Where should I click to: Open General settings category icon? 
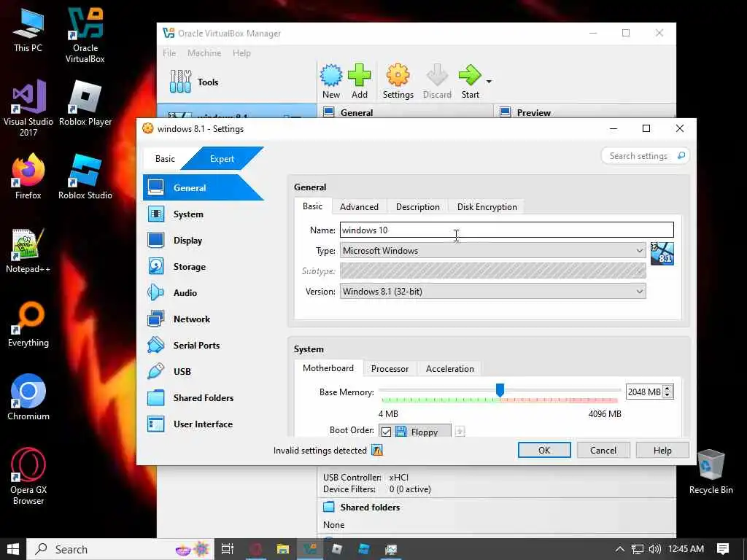(x=156, y=187)
